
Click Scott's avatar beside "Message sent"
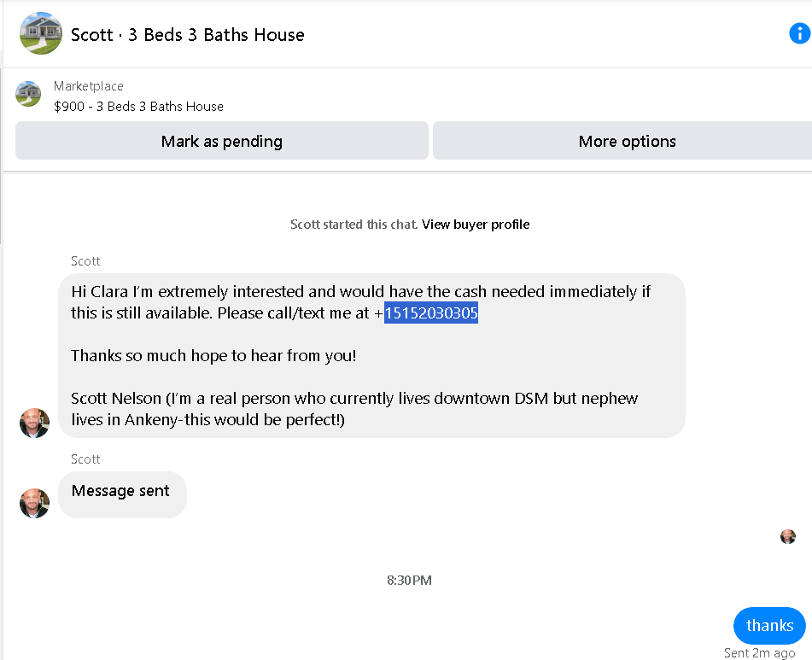[34, 503]
